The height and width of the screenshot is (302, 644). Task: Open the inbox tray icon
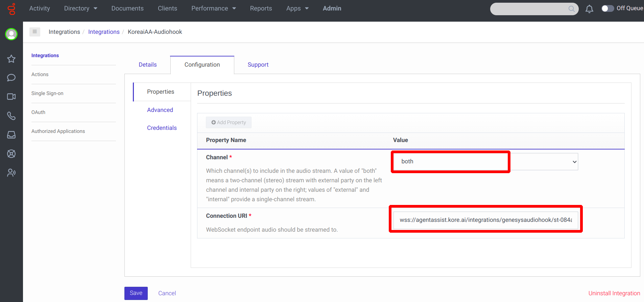(11, 135)
